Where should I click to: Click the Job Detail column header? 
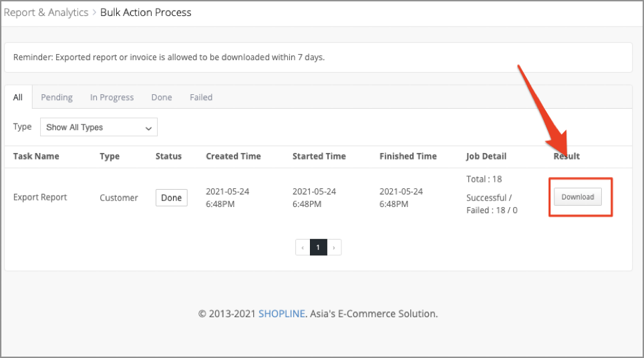(x=486, y=156)
